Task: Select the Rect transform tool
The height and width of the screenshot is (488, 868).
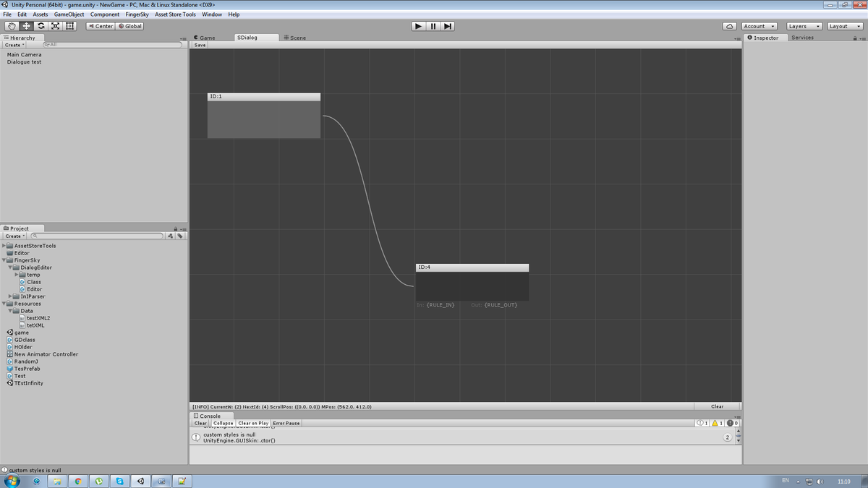Action: coord(69,26)
